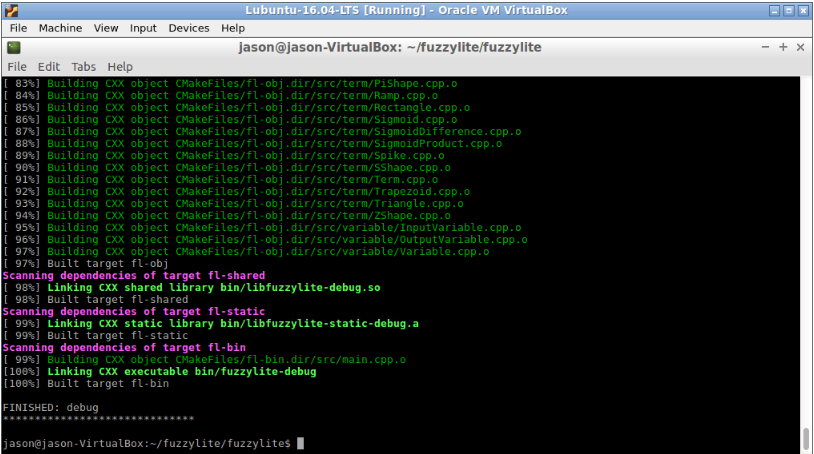Click the terminal application icon
The image size is (814, 454).
pos(13,48)
